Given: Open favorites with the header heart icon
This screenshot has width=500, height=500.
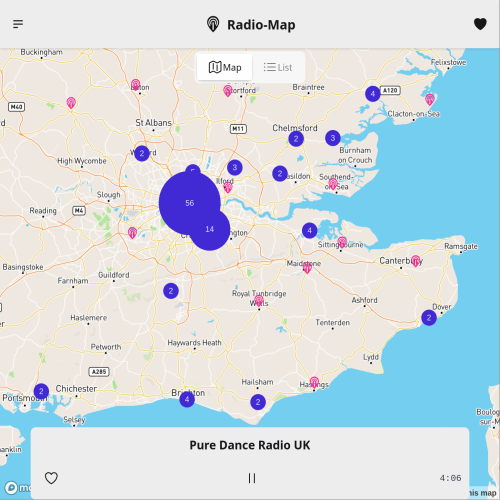Looking at the screenshot, I should [x=480, y=24].
